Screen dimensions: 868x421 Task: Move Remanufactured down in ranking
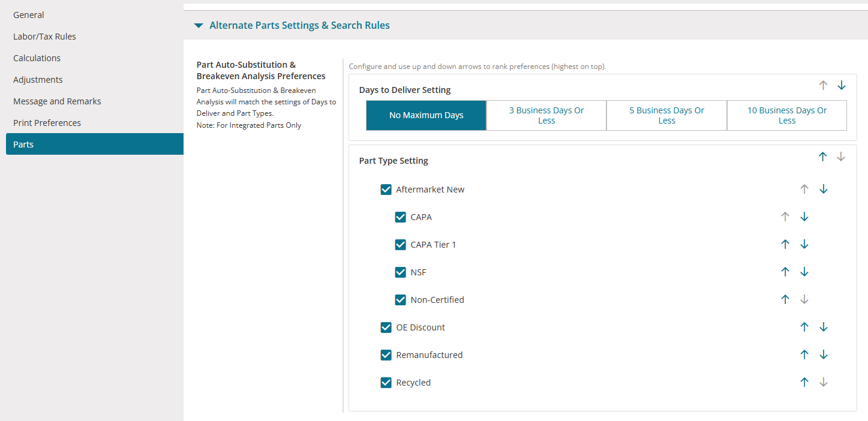[x=824, y=355]
